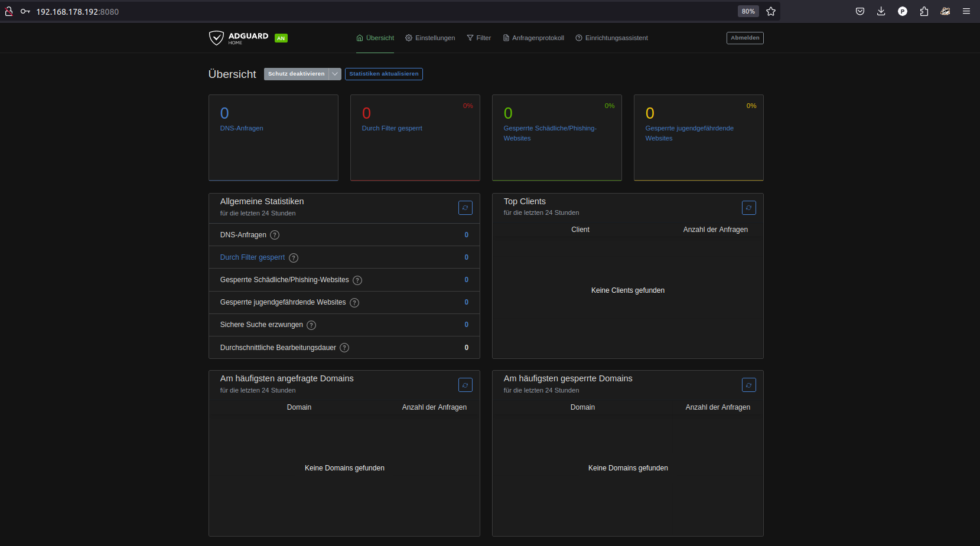This screenshot has width=980, height=546.
Task: Refresh the Allgemeine Statistiken panel
Action: point(465,208)
